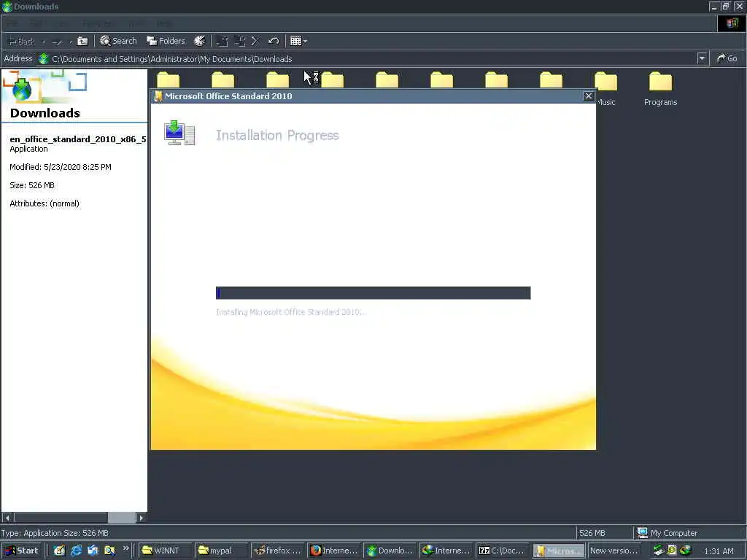Click the setup computer icon in installer

[x=179, y=133]
